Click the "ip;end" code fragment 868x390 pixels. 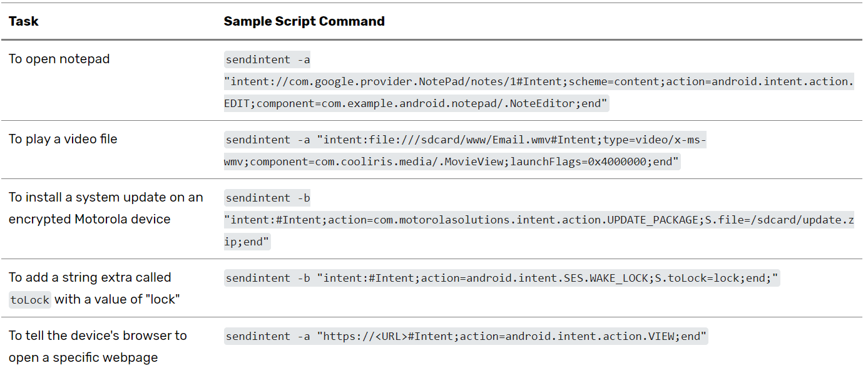(247, 242)
